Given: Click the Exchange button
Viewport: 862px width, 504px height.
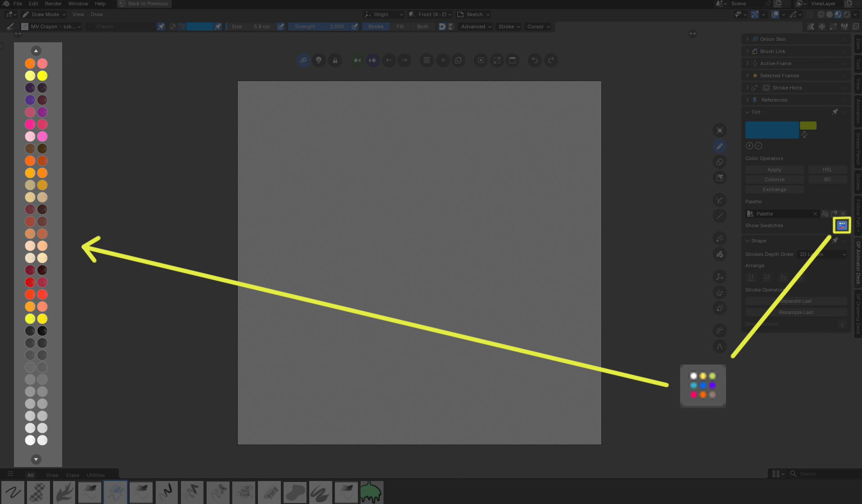Looking at the screenshot, I should pos(774,189).
